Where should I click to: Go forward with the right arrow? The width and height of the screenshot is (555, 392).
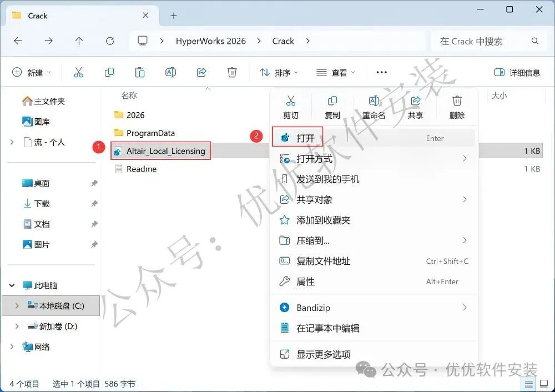tap(48, 41)
